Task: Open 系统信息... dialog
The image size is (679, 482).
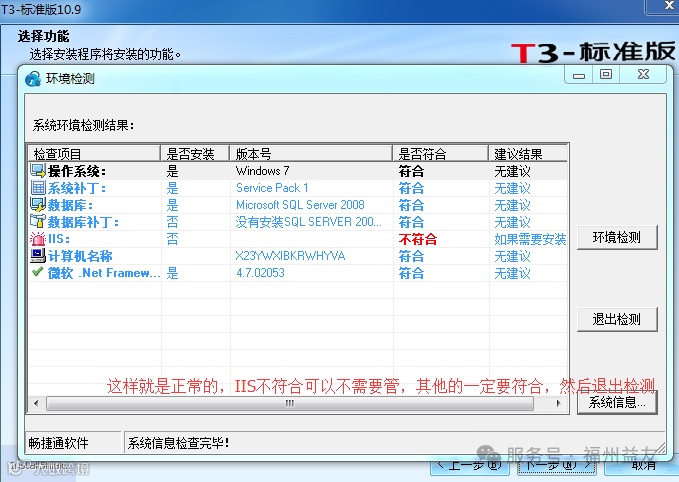Action: 617,403
